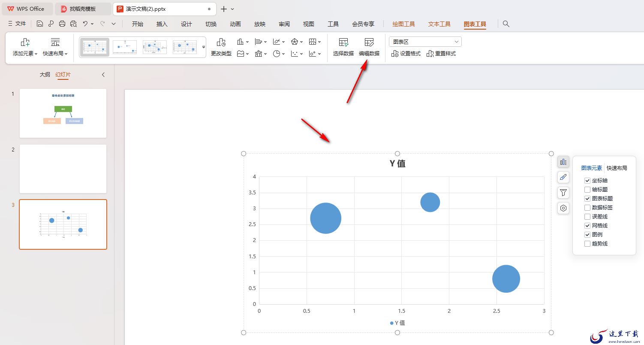This screenshot has height=345, width=644.
Task: Open the chart filter funnel side button
Action: pos(563,193)
